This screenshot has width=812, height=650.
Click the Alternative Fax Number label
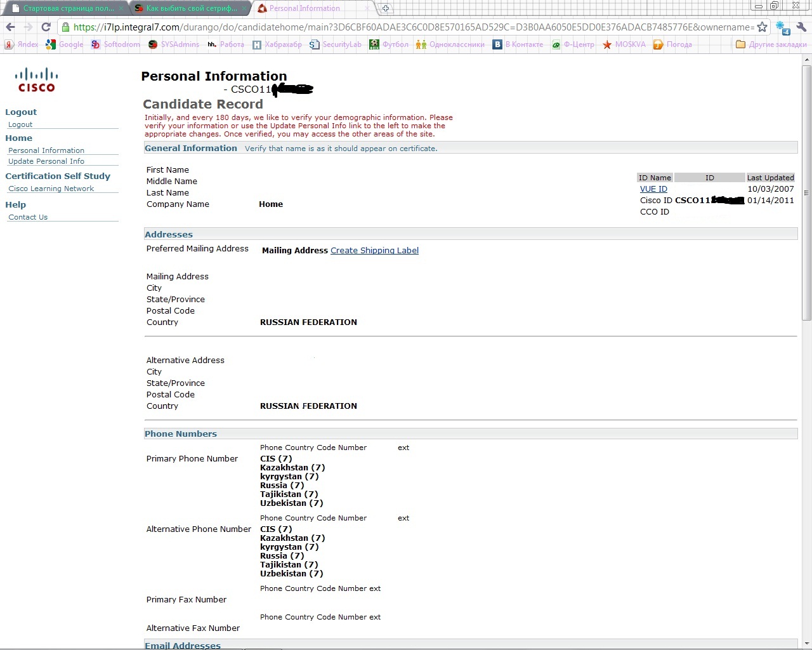click(x=193, y=628)
